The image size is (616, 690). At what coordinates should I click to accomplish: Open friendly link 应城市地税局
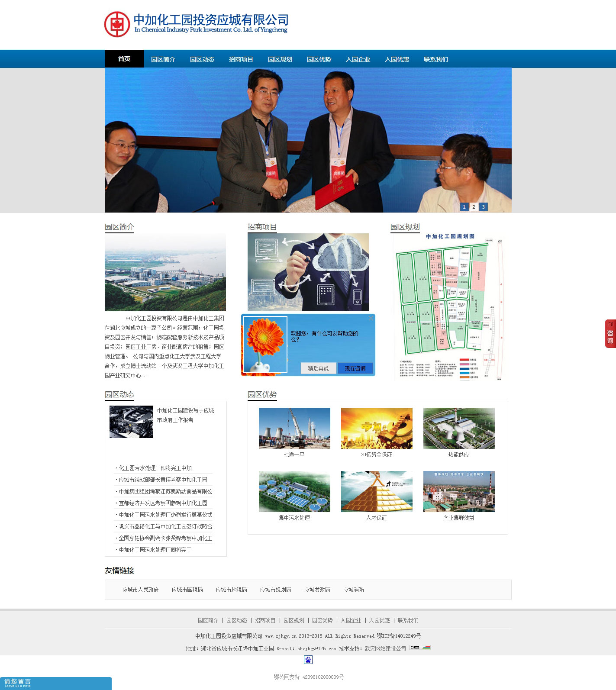[232, 590]
